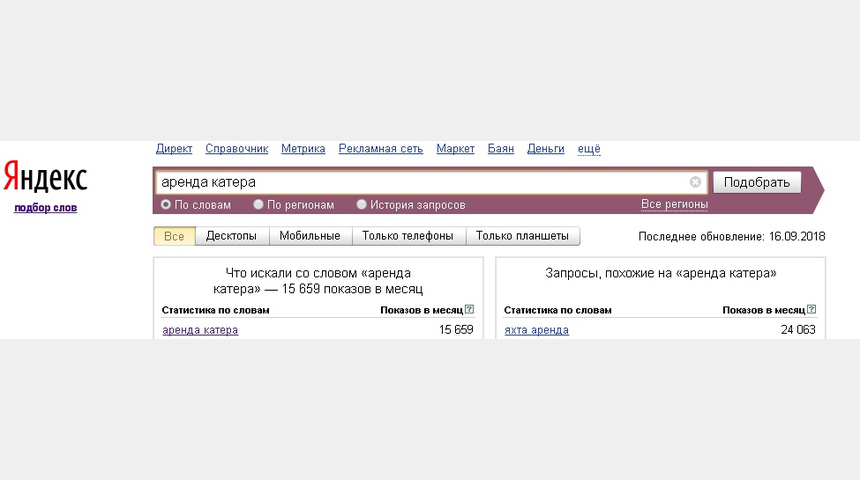
Task: Switch to the 'Десктопы' tab
Action: (x=231, y=236)
